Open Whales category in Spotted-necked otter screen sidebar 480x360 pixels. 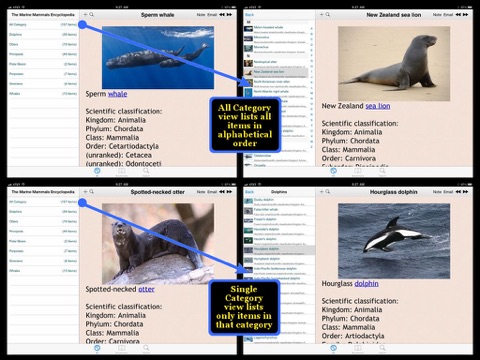pyautogui.click(x=43, y=271)
